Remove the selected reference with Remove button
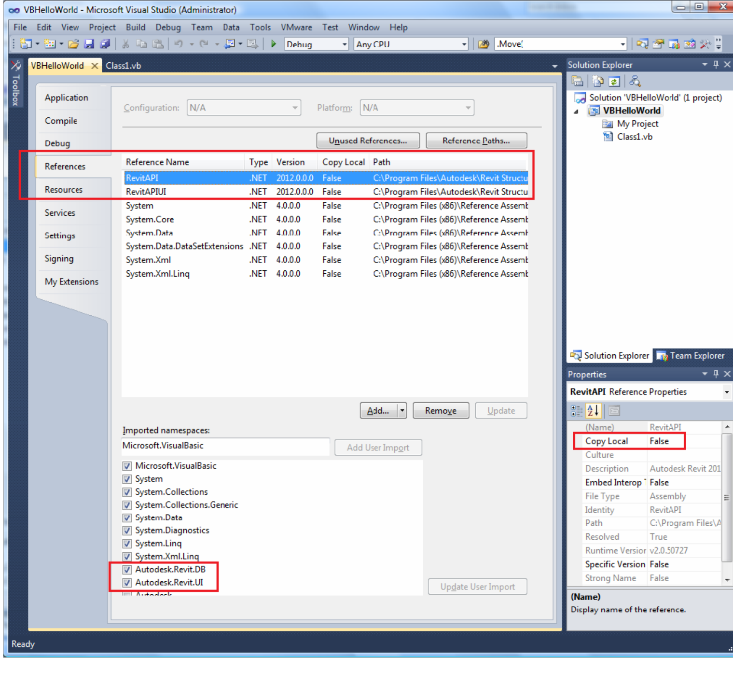Screen dimensions: 733x700 441,411
